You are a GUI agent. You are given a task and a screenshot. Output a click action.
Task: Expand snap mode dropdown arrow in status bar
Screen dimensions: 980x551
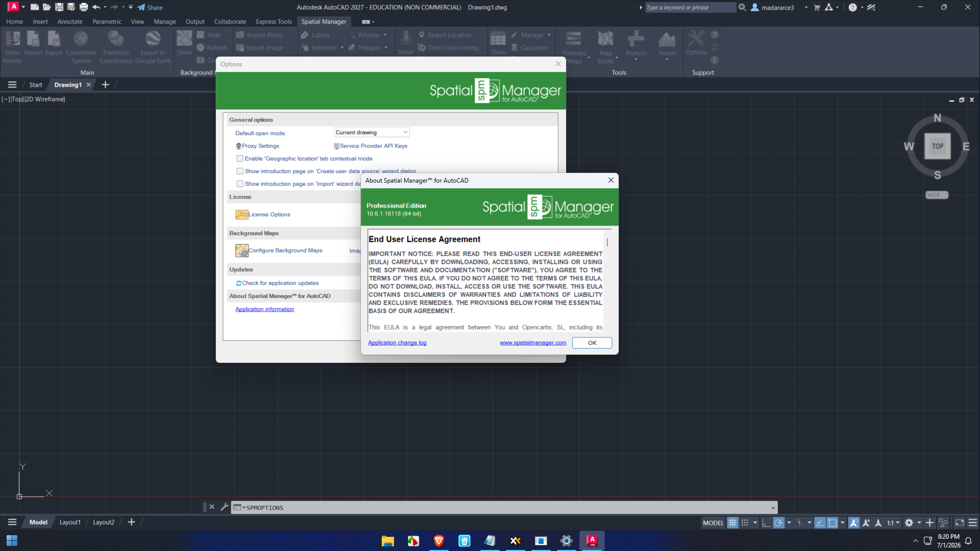[x=755, y=522]
